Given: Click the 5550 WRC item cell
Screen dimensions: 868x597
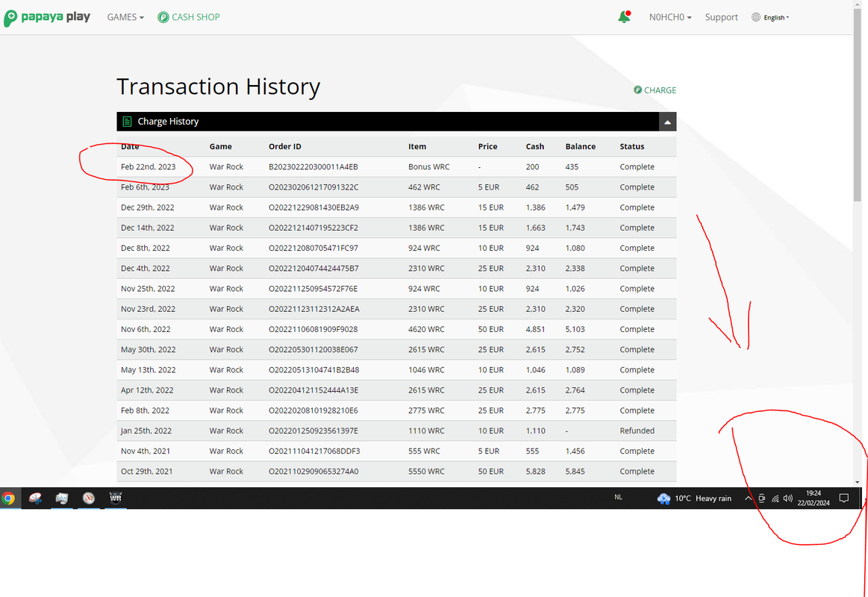Looking at the screenshot, I should point(426,472).
